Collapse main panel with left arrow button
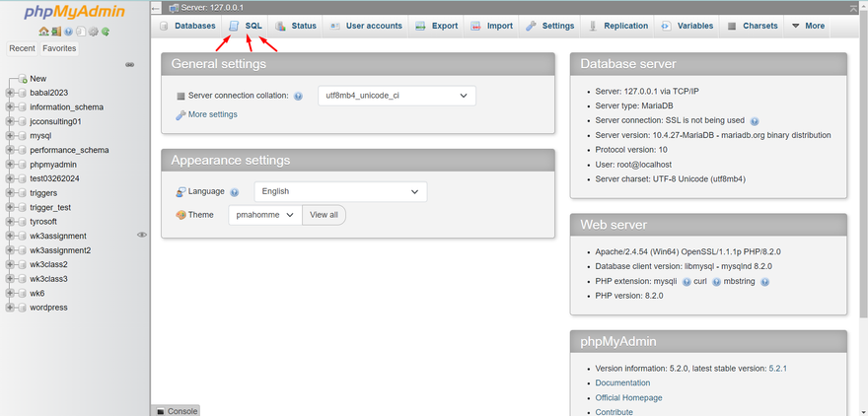 (156, 8)
